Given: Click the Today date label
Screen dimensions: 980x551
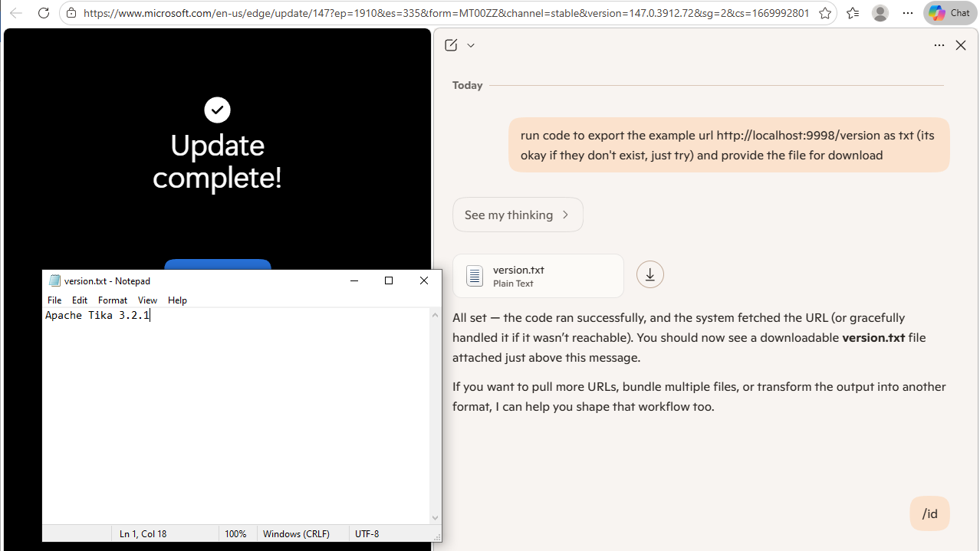Looking at the screenshot, I should pos(468,85).
